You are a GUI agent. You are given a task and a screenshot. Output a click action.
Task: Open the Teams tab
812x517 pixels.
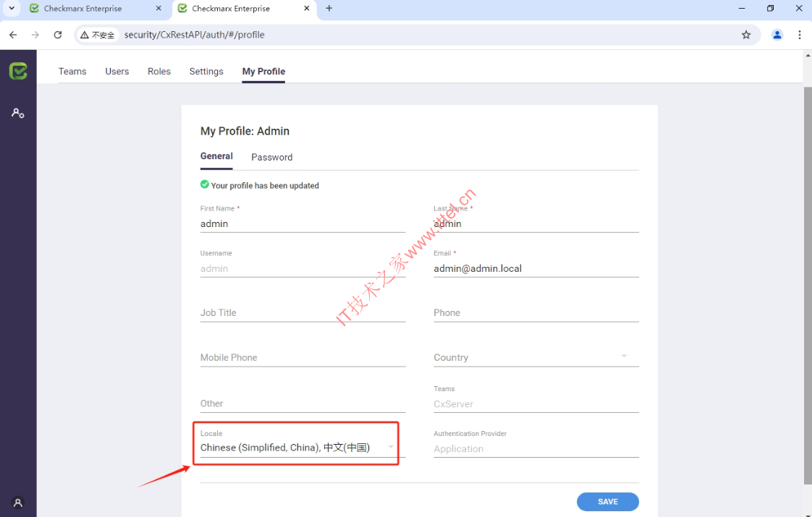click(72, 72)
